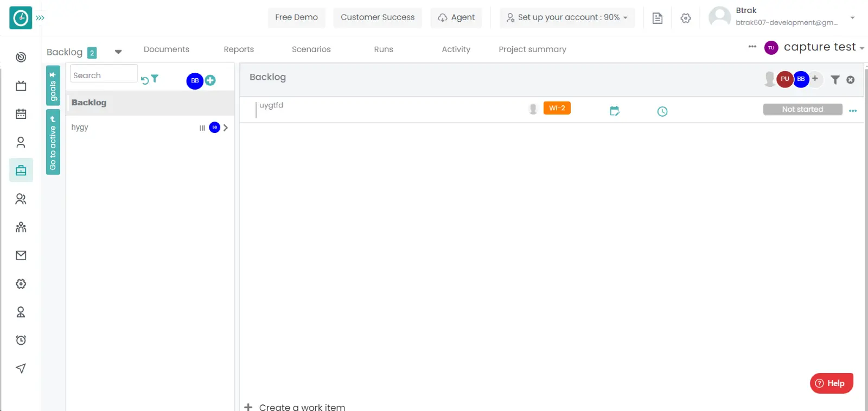Toggle the goals side panel tab
The image size is (868, 411).
pyautogui.click(x=53, y=86)
